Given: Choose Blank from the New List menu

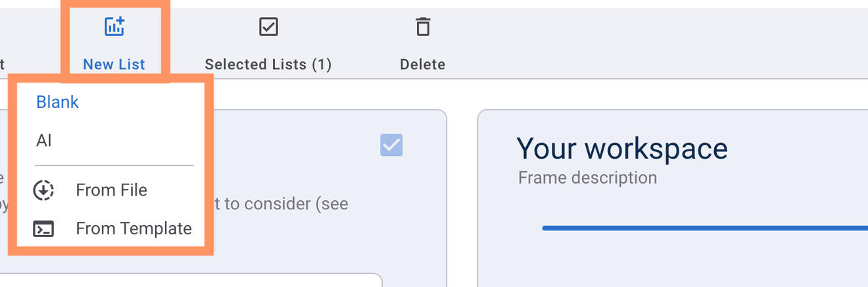Looking at the screenshot, I should pyautogui.click(x=58, y=102).
